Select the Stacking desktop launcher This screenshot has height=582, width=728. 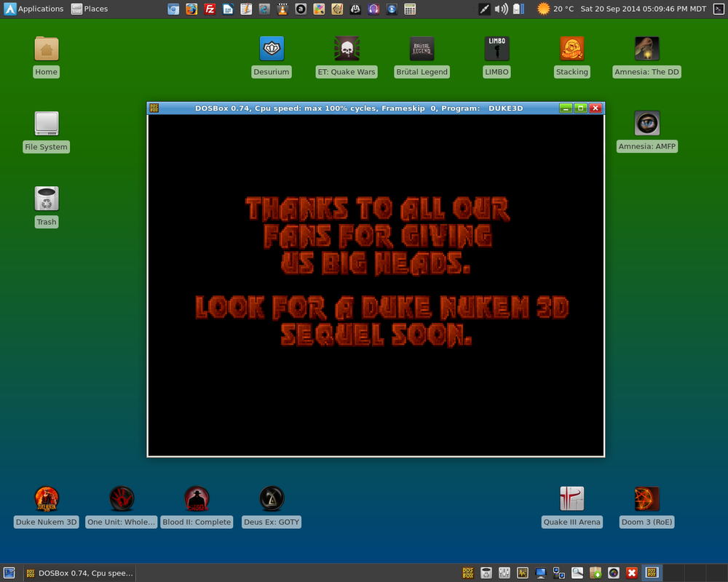[572, 57]
